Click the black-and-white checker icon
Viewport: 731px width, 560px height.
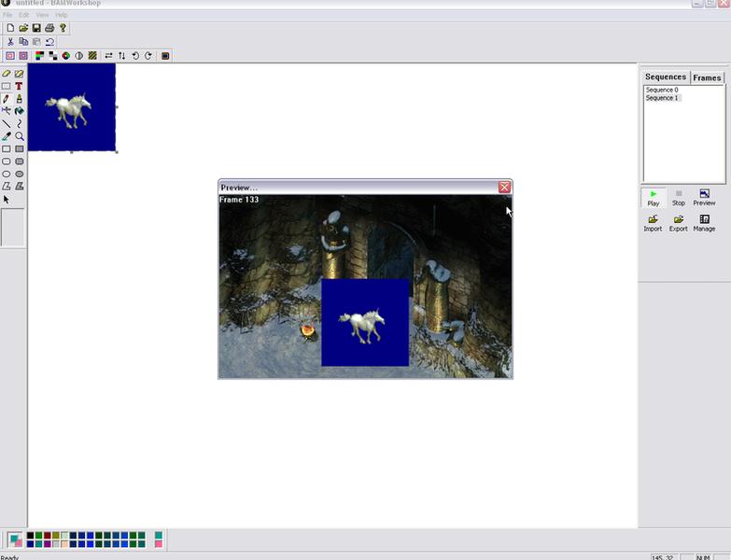click(53, 56)
